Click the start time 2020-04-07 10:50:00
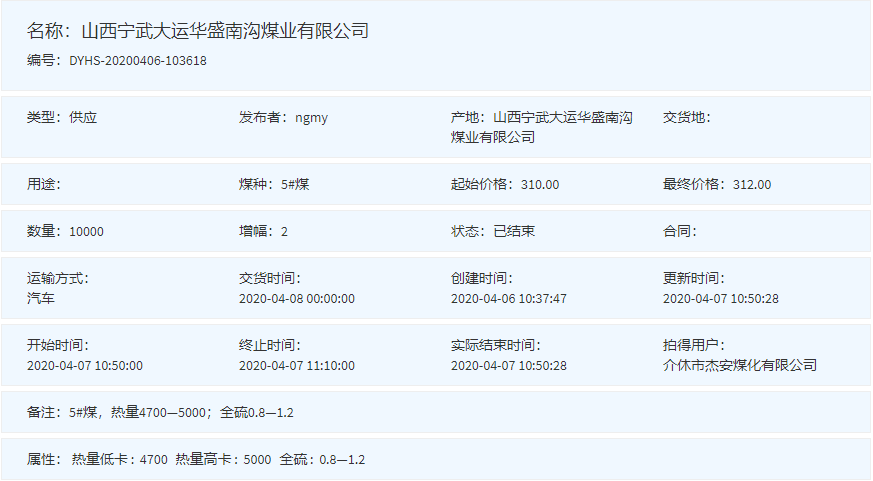This screenshot has width=873, height=481. point(85,366)
